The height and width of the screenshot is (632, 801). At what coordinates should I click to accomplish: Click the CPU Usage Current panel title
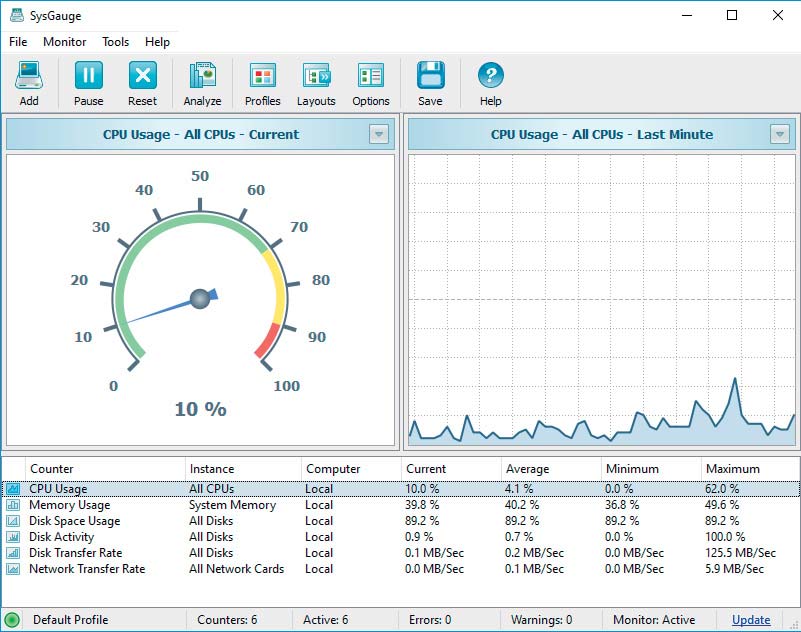click(201, 134)
